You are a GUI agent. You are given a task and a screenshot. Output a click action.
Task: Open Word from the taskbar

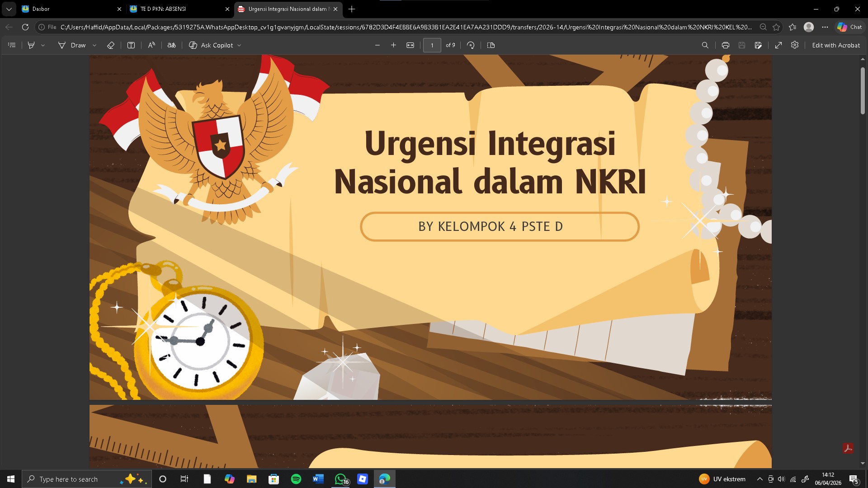[x=318, y=479]
